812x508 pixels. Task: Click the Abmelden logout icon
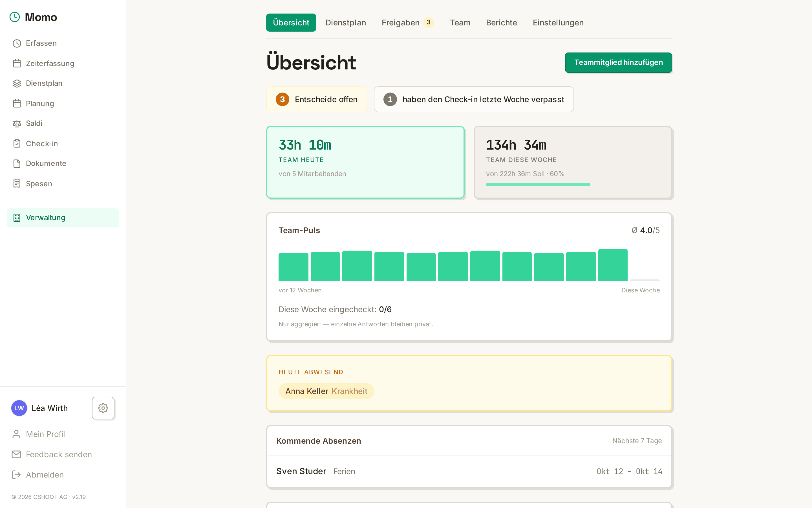[16, 475]
